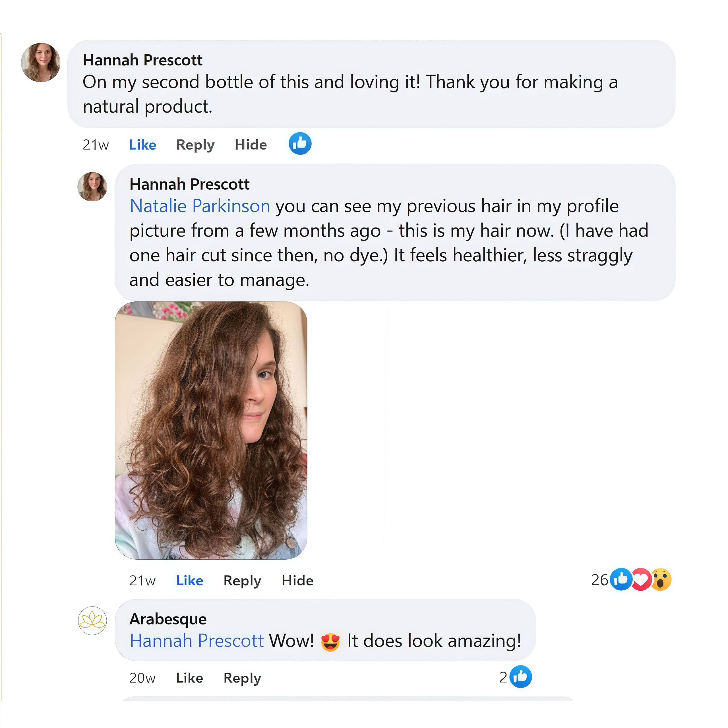Reply to the hair photo comment
Viewport: 728px width, 728px height.
(242, 581)
